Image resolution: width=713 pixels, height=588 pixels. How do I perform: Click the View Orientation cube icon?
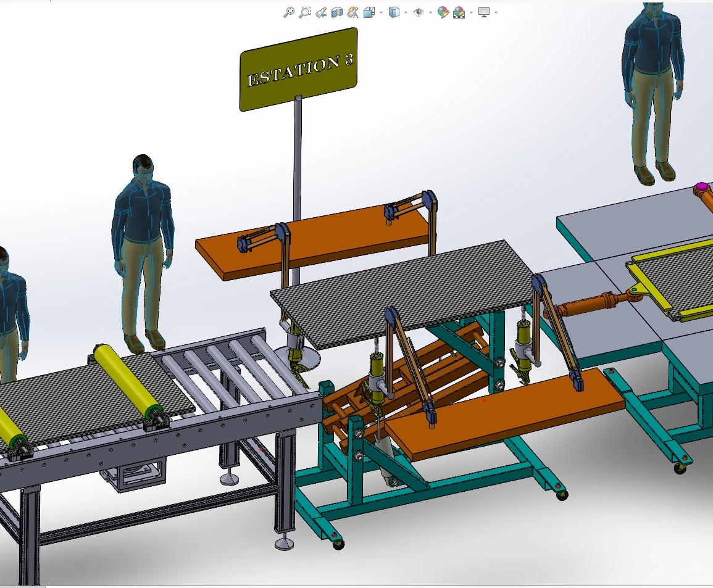369,12
